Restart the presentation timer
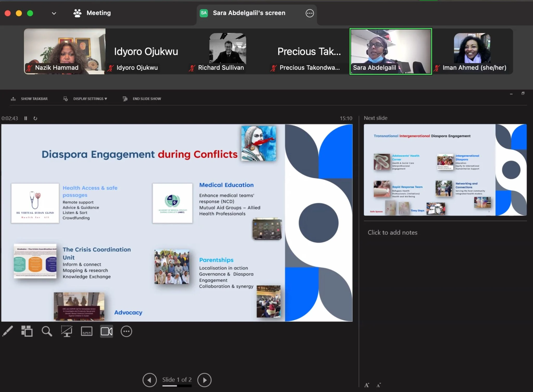The image size is (533, 392). click(x=35, y=118)
